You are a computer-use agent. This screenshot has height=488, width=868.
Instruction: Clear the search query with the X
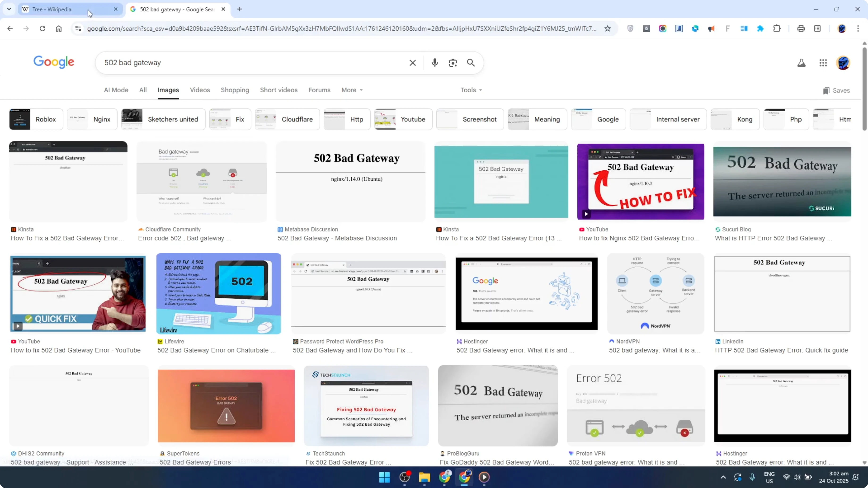pyautogui.click(x=413, y=63)
